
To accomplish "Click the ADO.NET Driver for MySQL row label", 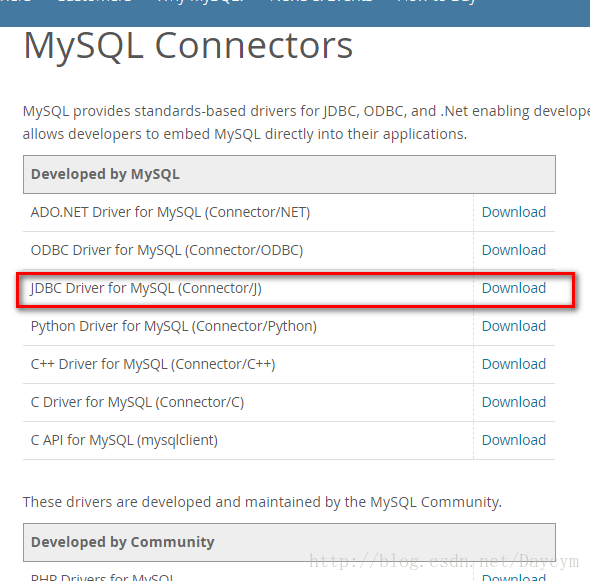I will coord(170,213).
